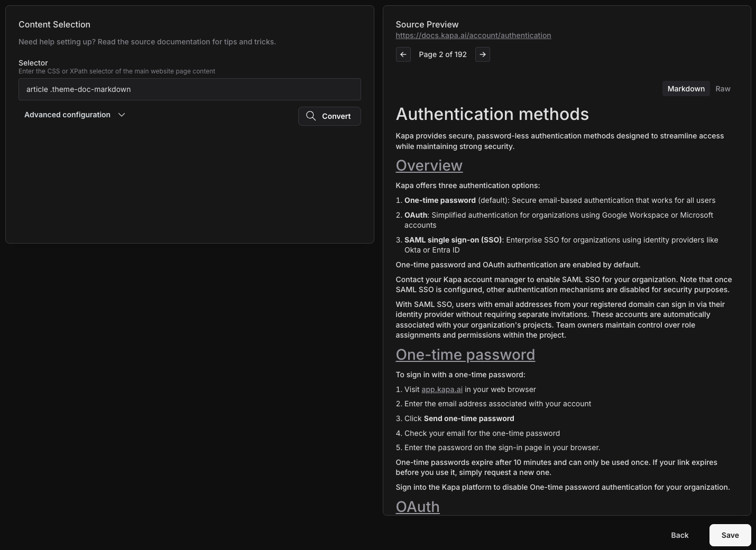Click the Save button
Viewport: 756px width, 550px height.
[x=730, y=535]
